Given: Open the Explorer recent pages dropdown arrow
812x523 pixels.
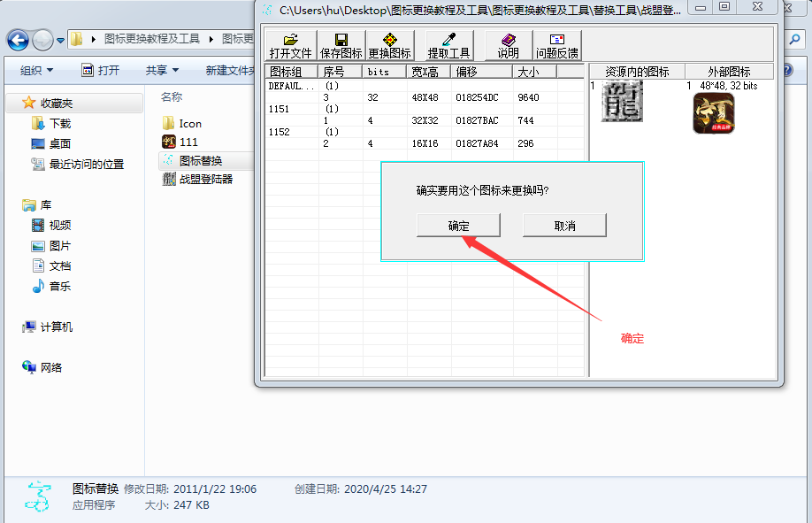Looking at the screenshot, I should click(x=60, y=40).
